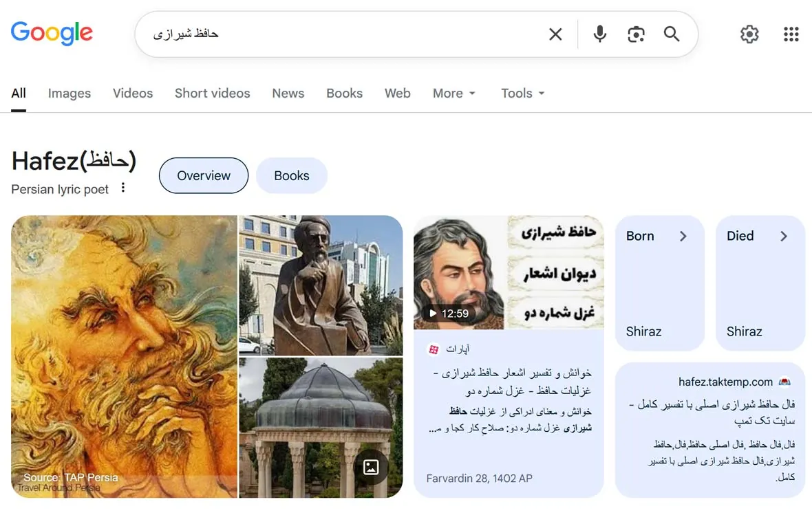Open the Hafez tomb dome photo
The image size is (812, 515).
(x=321, y=428)
